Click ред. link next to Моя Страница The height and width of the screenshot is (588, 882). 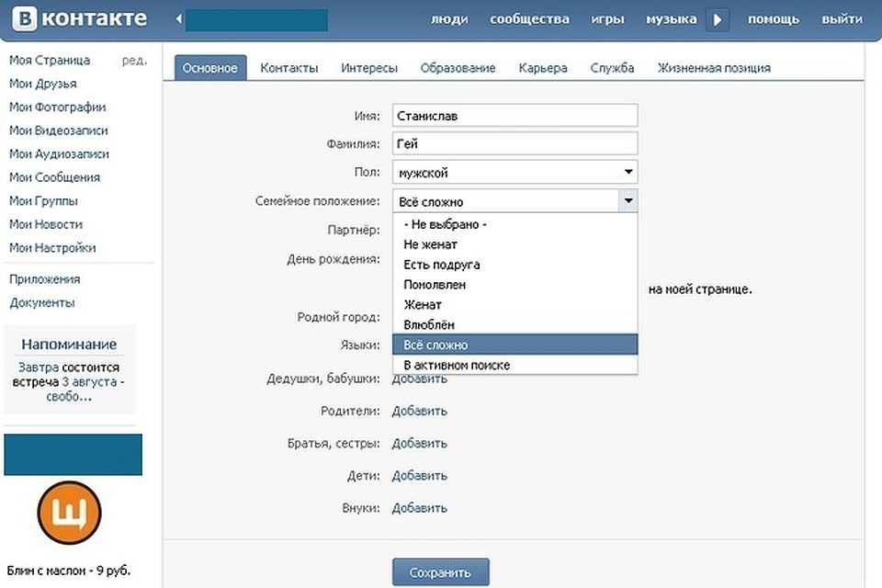pos(134,61)
